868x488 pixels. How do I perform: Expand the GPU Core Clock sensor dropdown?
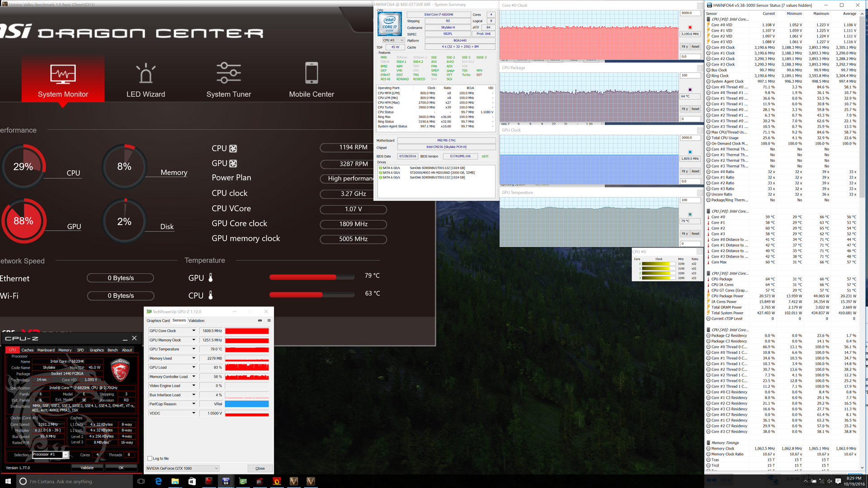click(193, 331)
